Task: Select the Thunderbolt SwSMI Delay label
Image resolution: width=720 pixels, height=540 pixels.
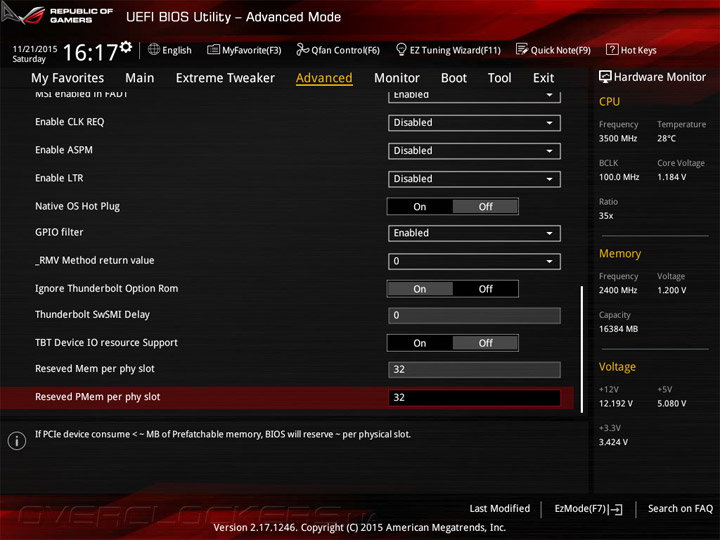Action: click(92, 315)
